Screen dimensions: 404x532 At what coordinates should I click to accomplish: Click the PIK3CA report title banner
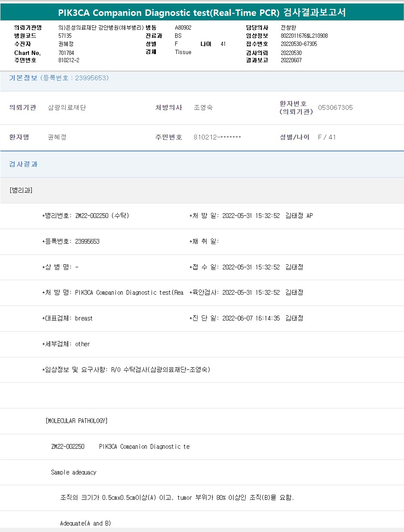coord(202,12)
